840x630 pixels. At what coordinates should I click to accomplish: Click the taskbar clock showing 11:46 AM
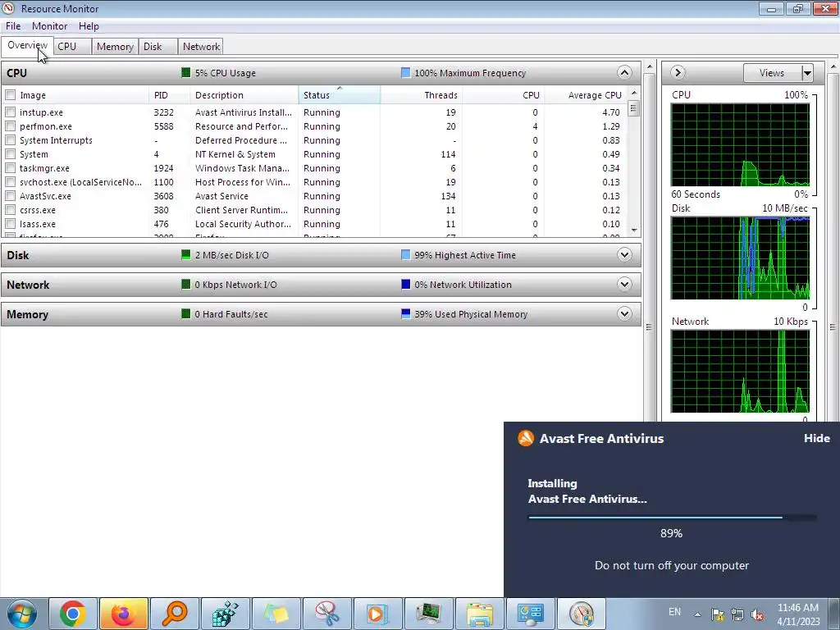(x=798, y=614)
